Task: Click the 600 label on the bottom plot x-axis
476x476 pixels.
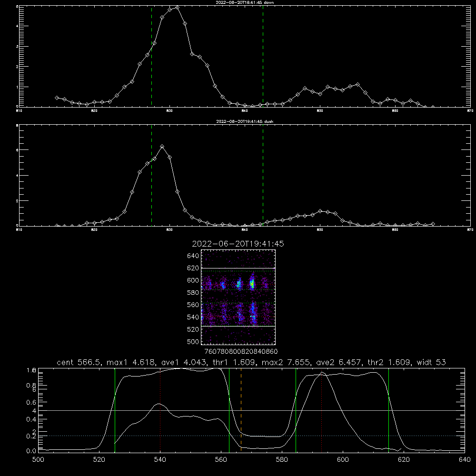Action: 343,460
